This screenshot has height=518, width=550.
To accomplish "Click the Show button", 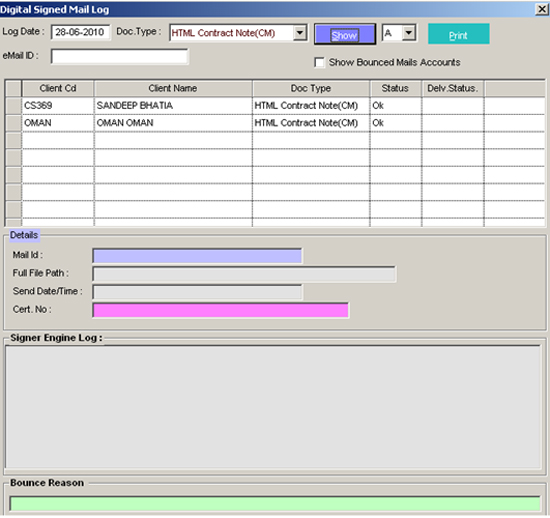I will coord(345,34).
